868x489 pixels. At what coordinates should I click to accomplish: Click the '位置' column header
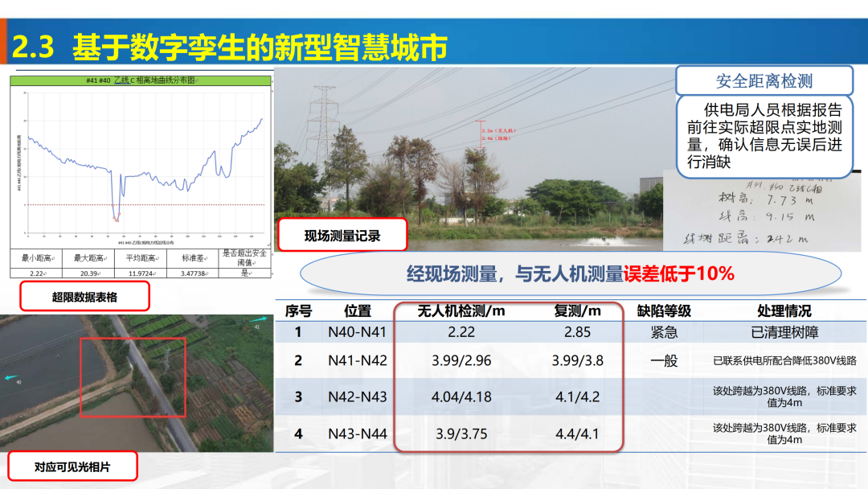358,311
